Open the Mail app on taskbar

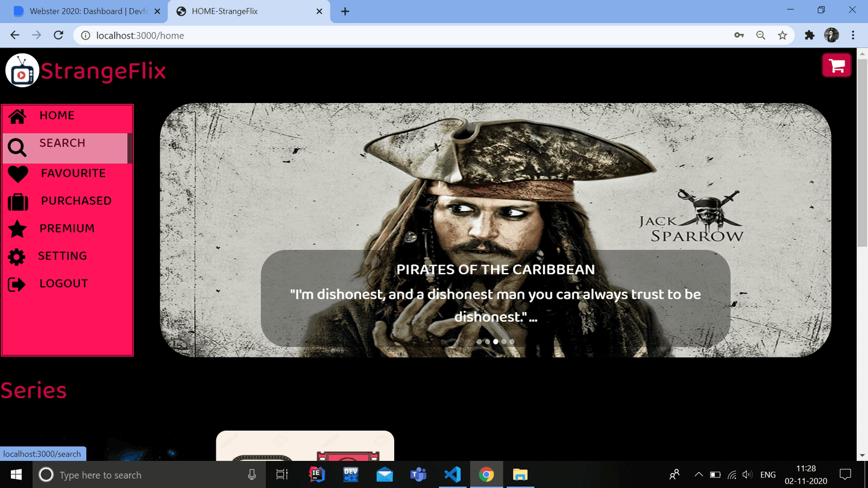point(385,475)
